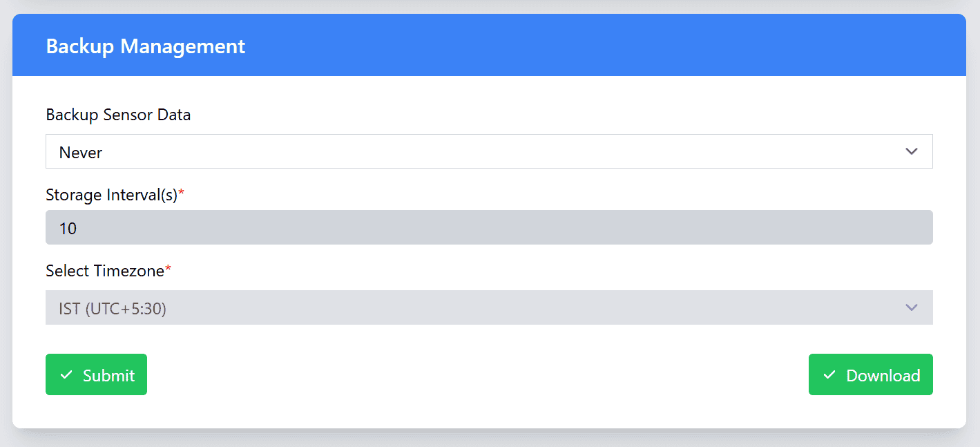
Task: Click the "Storage Interval(s)" label
Action: click(x=111, y=195)
